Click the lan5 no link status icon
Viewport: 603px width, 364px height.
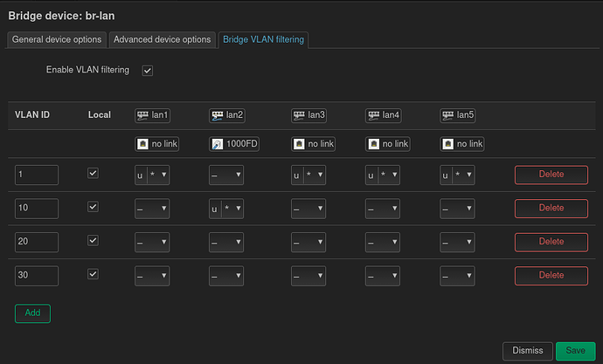[447, 144]
